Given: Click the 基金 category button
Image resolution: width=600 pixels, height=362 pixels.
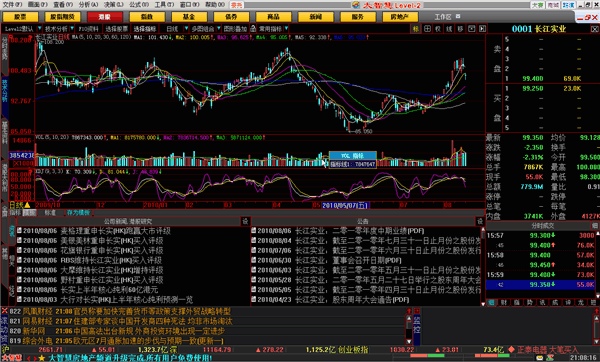Looking at the screenshot, I should tap(189, 17).
